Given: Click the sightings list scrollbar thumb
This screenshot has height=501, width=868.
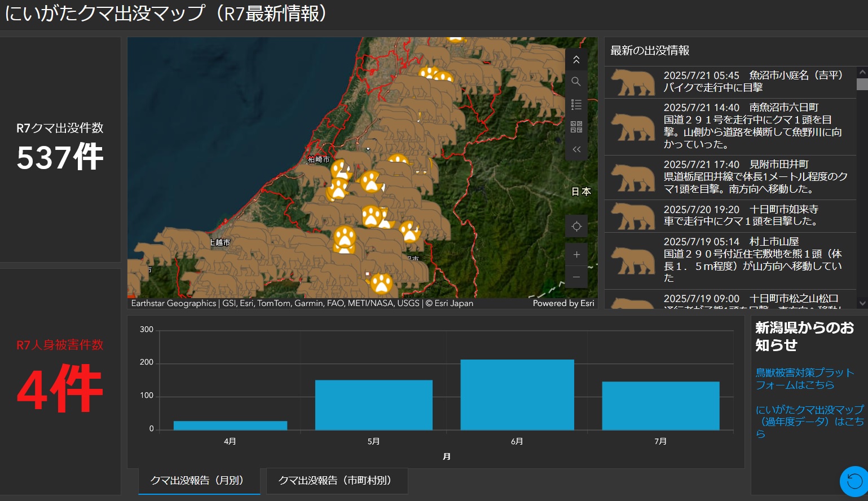Looking at the screenshot, I should 862,84.
